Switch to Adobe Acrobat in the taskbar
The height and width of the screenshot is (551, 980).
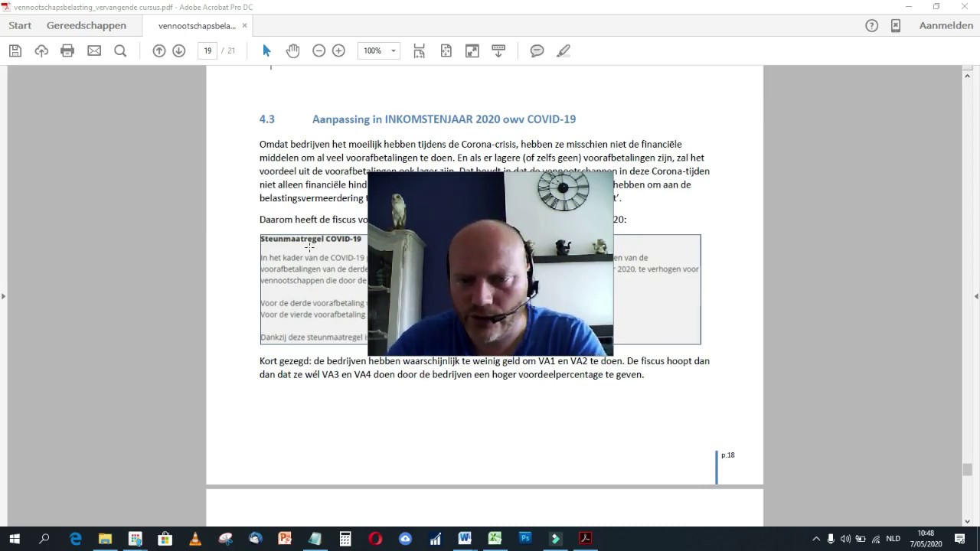coord(585,539)
